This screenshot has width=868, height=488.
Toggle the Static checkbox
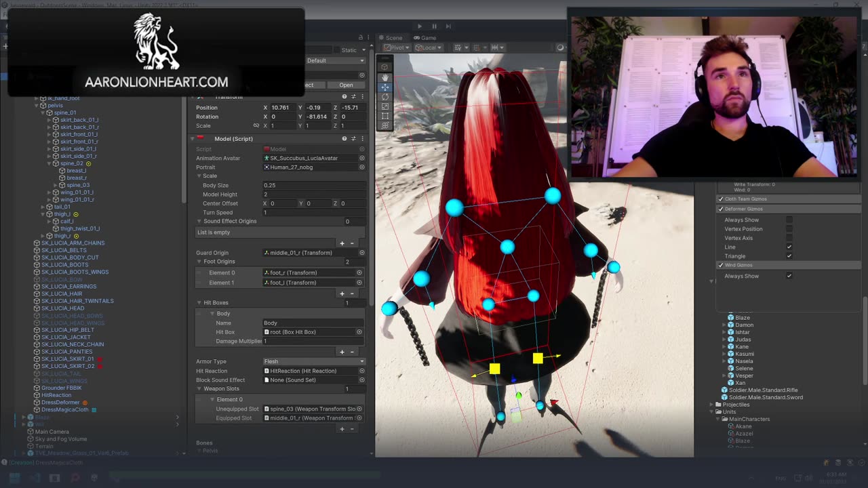point(336,50)
